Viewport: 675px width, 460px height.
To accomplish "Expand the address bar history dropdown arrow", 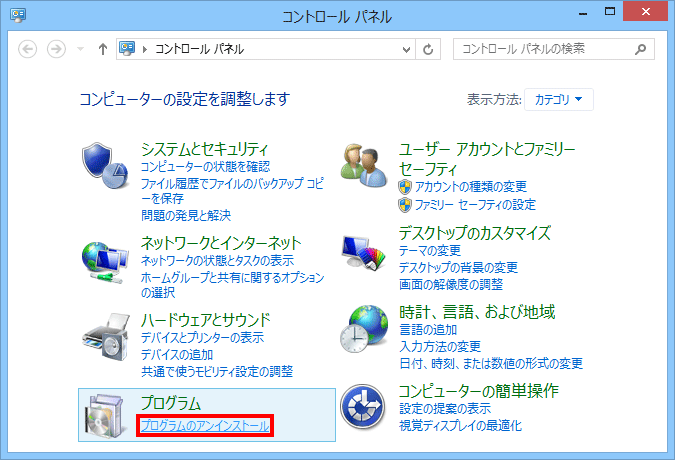I will tap(405, 49).
